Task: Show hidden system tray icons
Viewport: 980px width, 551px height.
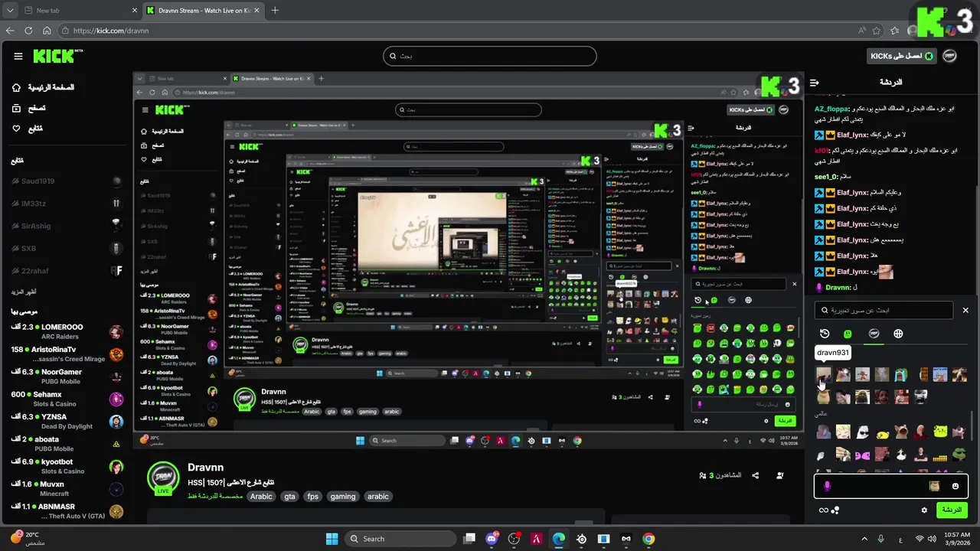Action: [864, 539]
